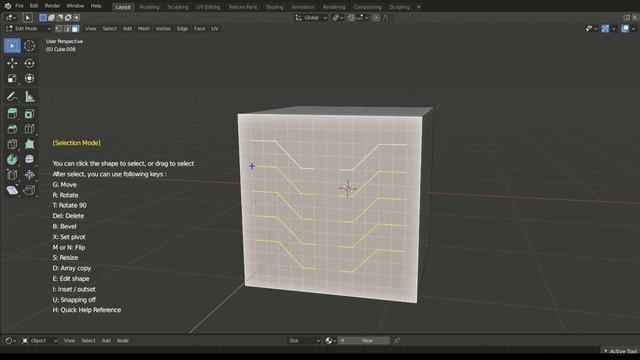Screen dimensions: 640x360
Task: Open the Node menu in bottom editor
Action: [x=122, y=340]
